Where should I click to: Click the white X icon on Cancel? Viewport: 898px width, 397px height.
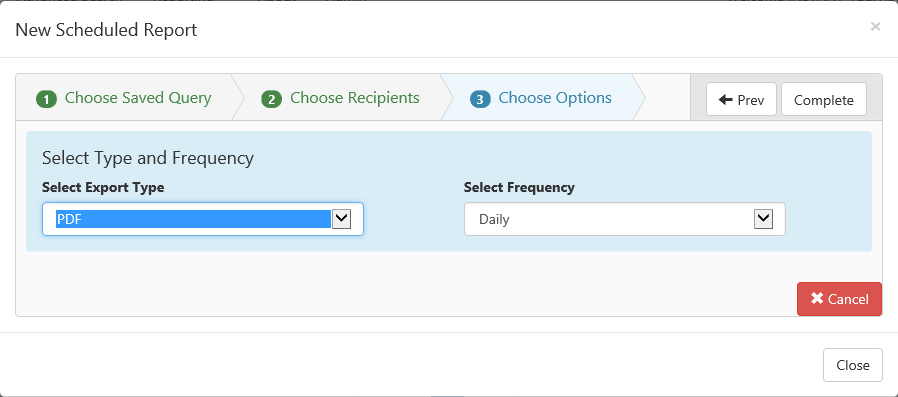[817, 298]
